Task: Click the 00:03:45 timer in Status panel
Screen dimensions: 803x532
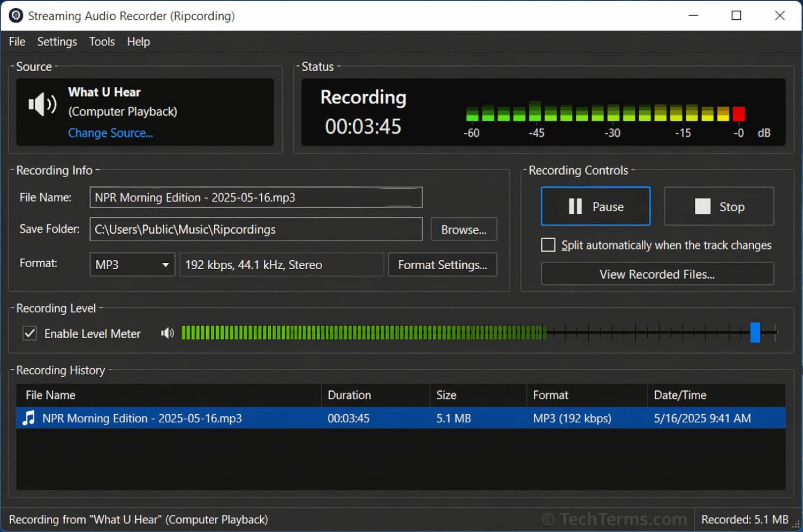Action: click(x=363, y=126)
